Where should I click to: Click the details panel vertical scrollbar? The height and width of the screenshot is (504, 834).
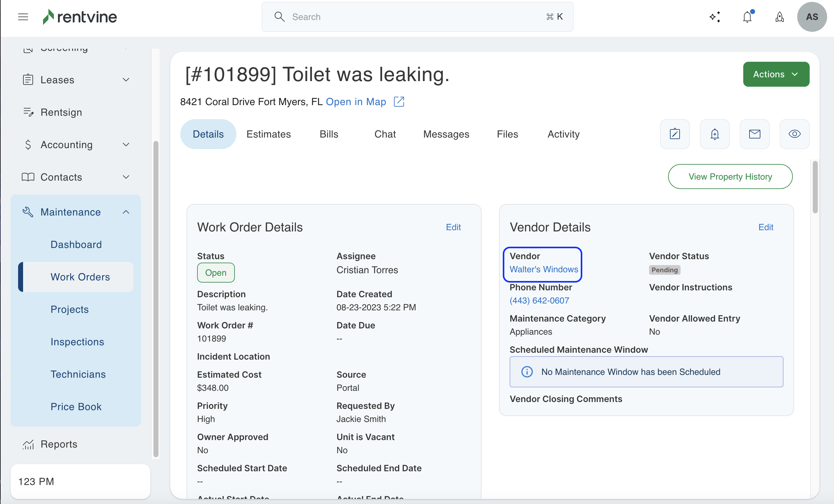click(x=815, y=187)
